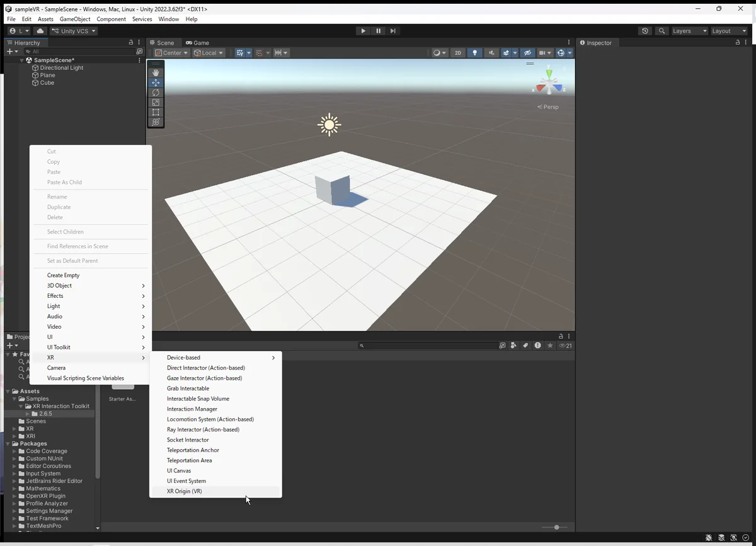Expand the Packages folder tree
Viewport: 756px width, 546px height.
(8, 443)
